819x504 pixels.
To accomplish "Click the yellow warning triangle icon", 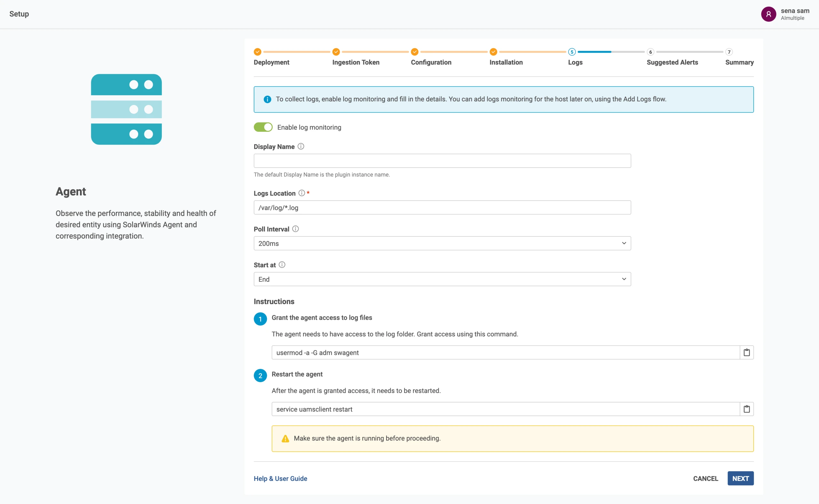I will point(285,439).
